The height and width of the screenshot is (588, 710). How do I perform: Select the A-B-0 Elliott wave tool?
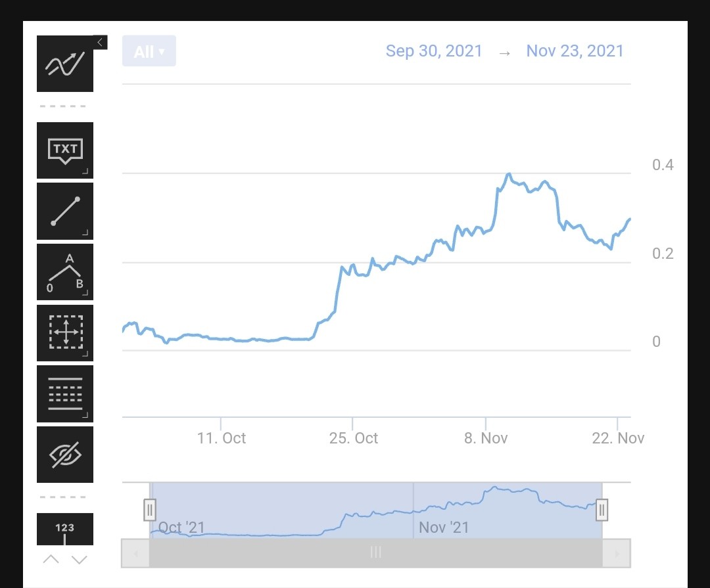(64, 272)
